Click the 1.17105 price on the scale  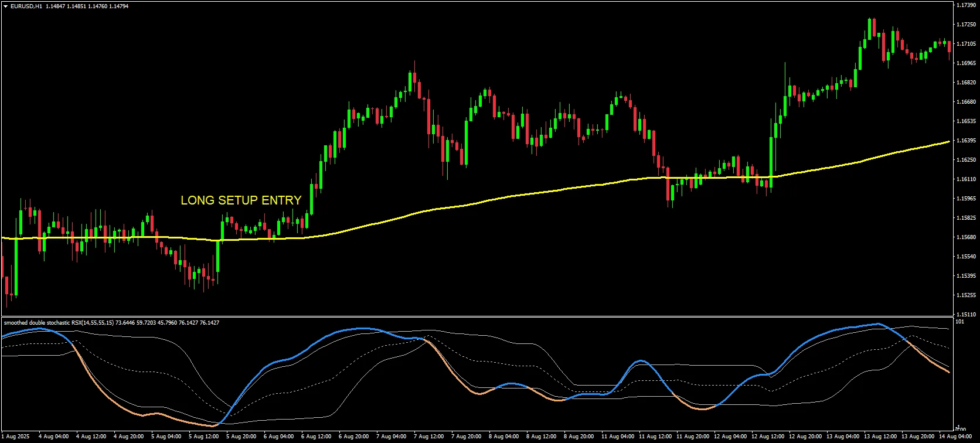click(x=966, y=44)
